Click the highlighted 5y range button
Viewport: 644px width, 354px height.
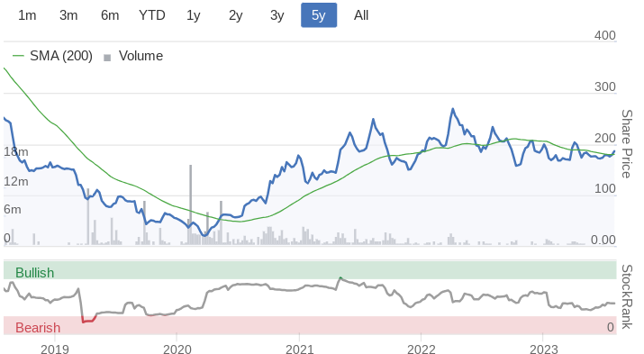pyautogui.click(x=319, y=15)
